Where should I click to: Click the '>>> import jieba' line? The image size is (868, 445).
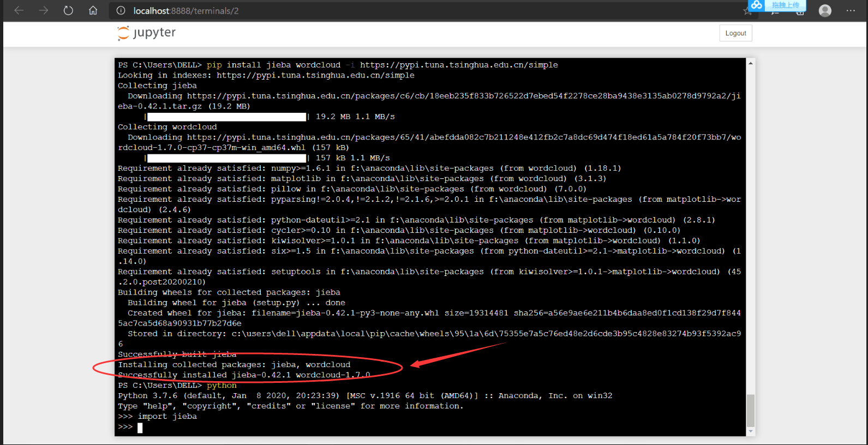point(157,417)
